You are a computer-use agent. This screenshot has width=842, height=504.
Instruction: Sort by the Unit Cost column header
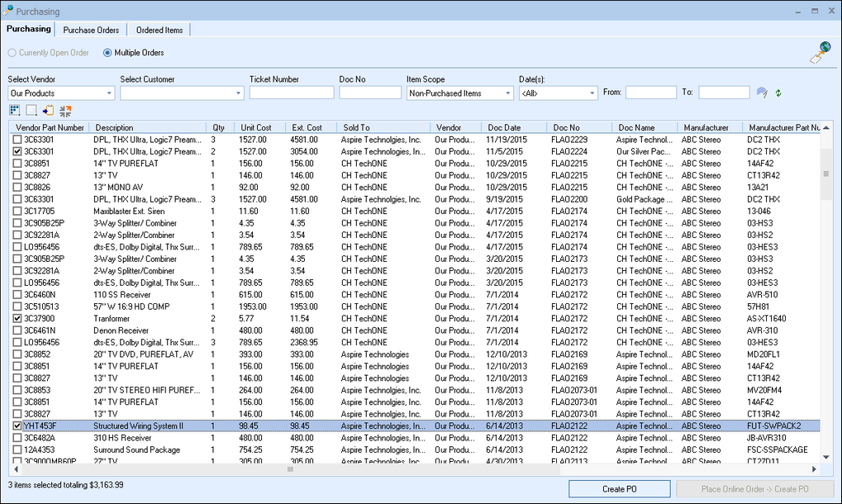coord(256,128)
